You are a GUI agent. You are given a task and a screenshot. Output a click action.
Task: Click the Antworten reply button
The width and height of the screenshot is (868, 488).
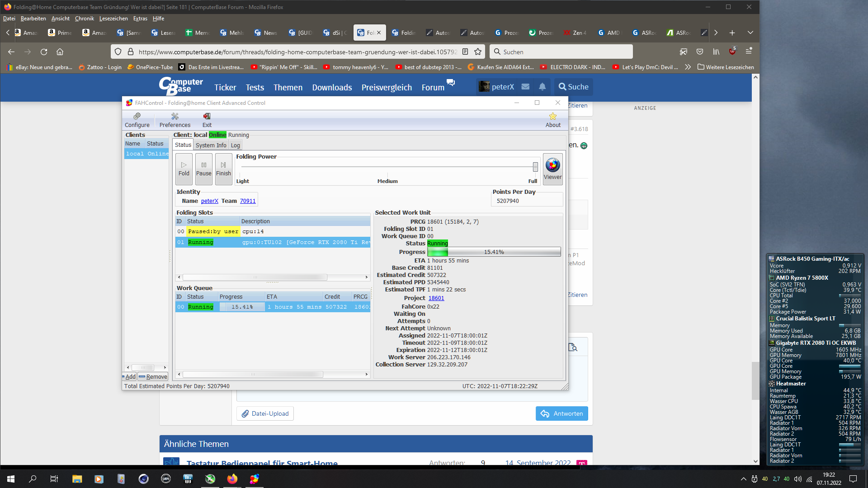[x=561, y=413]
